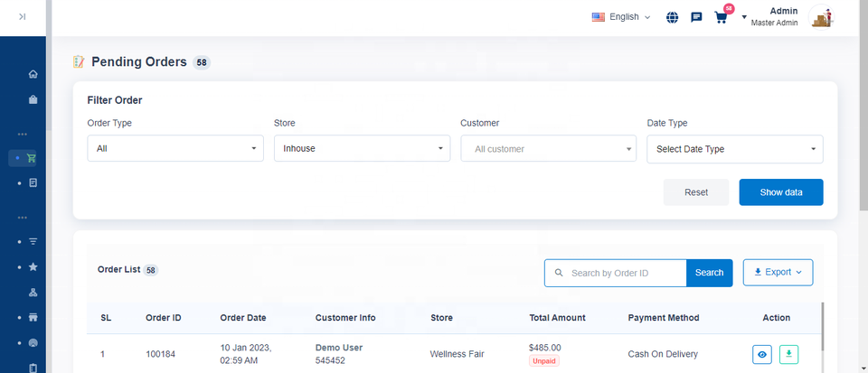The width and height of the screenshot is (868, 373).
Task: Click the globe website icon in header
Action: [672, 17]
